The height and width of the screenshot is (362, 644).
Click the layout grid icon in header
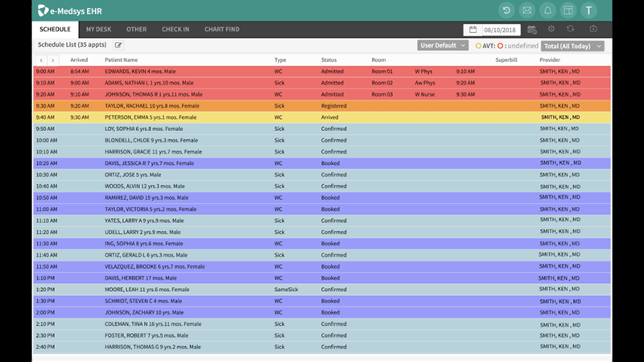click(568, 10)
